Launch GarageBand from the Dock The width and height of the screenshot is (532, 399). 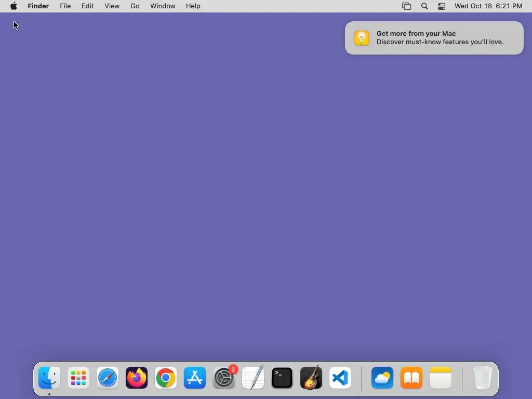click(311, 378)
